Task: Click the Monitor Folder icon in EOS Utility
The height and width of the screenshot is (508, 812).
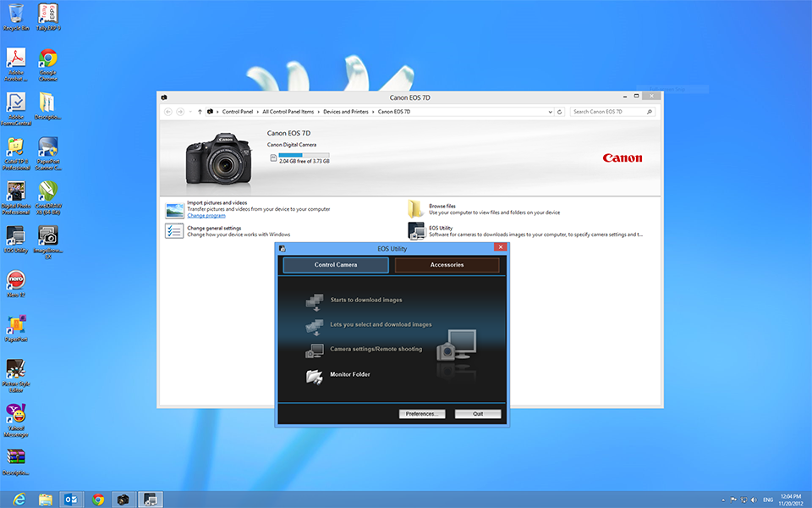Action: [x=314, y=376]
